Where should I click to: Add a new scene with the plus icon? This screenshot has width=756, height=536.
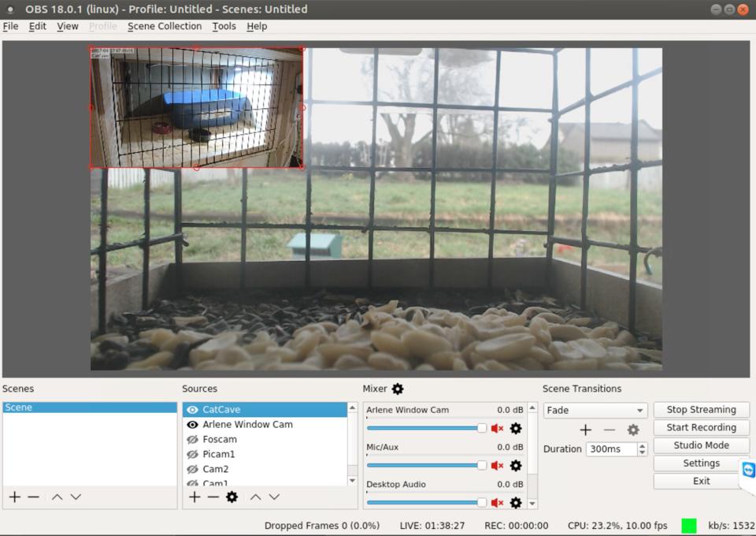click(x=14, y=497)
